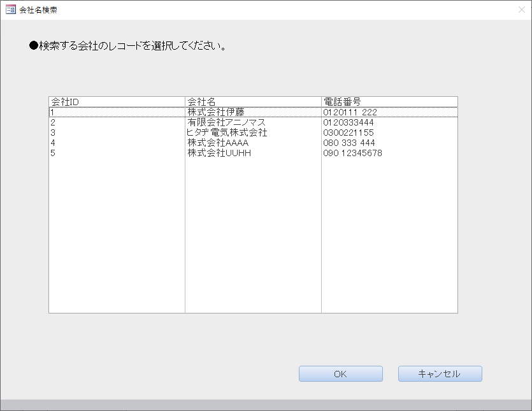Click phone number 0300221155
The height and width of the screenshot is (411, 532).
pos(349,133)
